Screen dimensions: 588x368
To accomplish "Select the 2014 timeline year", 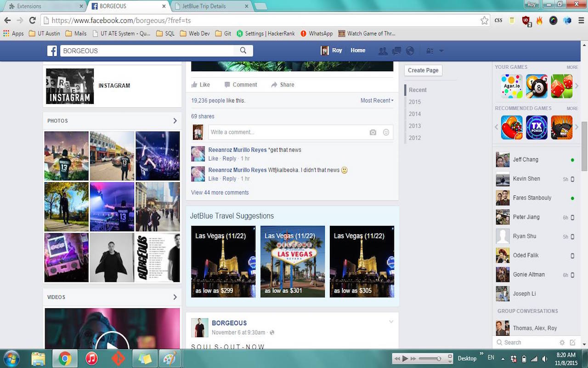I will [x=415, y=114].
